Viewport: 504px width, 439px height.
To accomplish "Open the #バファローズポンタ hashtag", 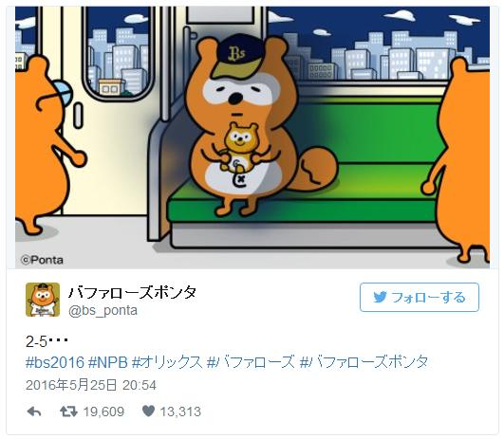I will [x=364, y=362].
